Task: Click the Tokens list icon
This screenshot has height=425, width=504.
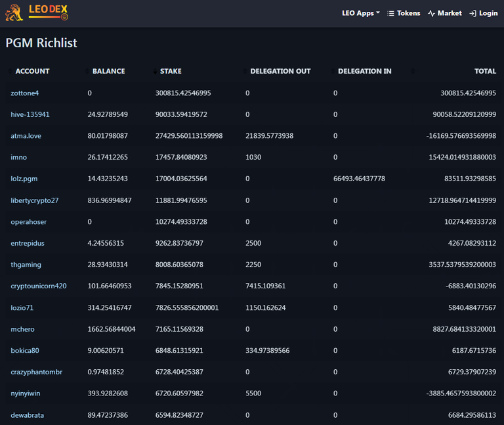Action: (390, 14)
